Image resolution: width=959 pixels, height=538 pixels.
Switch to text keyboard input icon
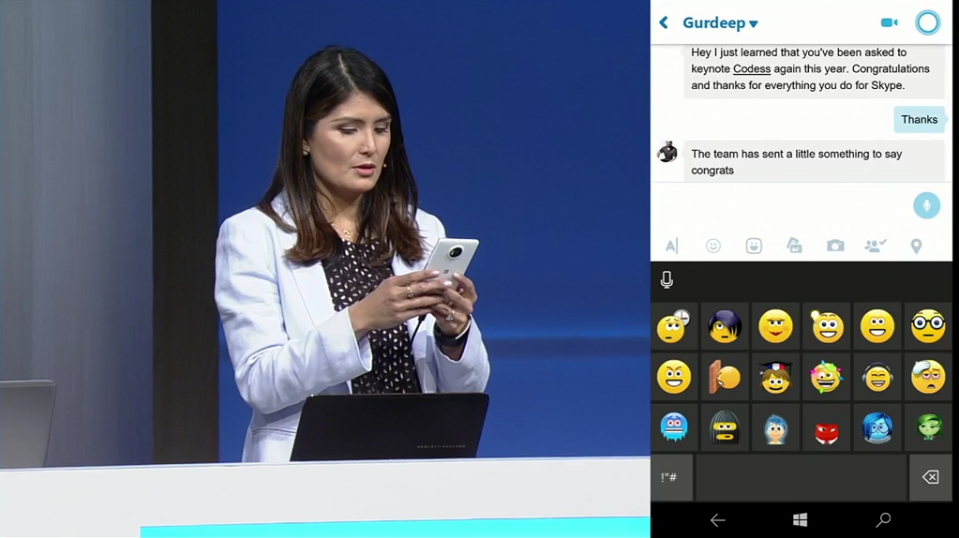click(x=672, y=246)
